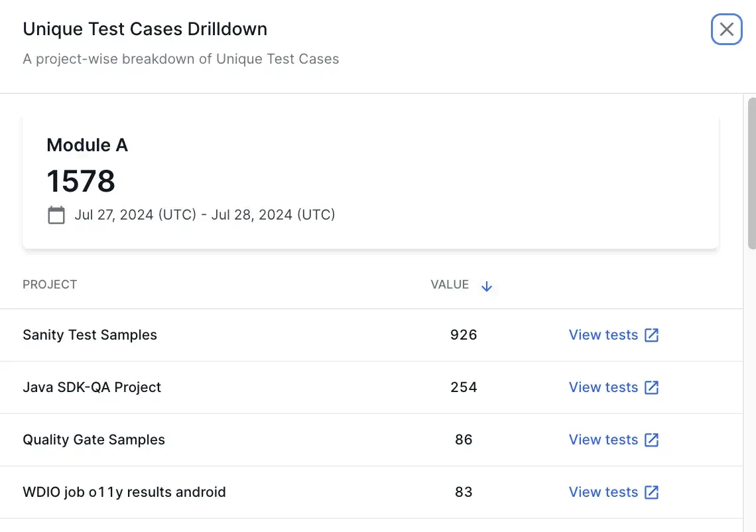The width and height of the screenshot is (756, 532).
Task: Click the Jul 27 - Jul 28 date range
Action: 204,215
